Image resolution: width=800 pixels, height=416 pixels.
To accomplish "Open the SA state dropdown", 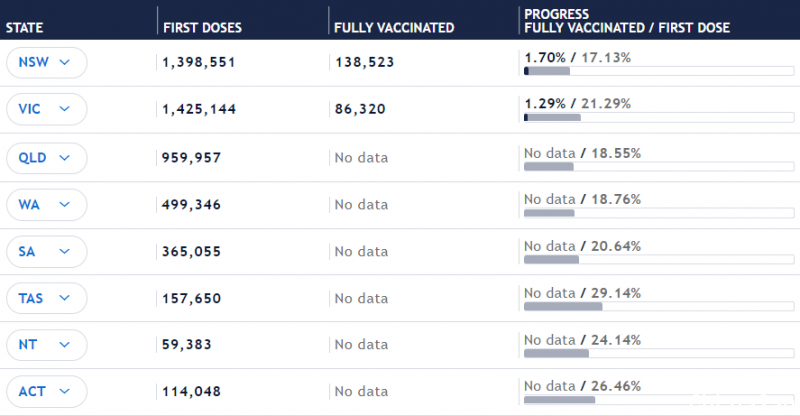I will coord(46,252).
